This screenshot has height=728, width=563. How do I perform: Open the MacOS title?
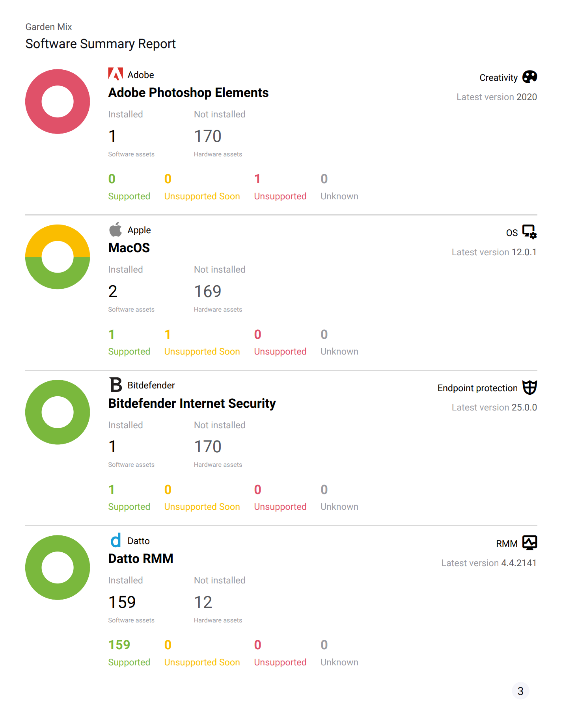129,248
